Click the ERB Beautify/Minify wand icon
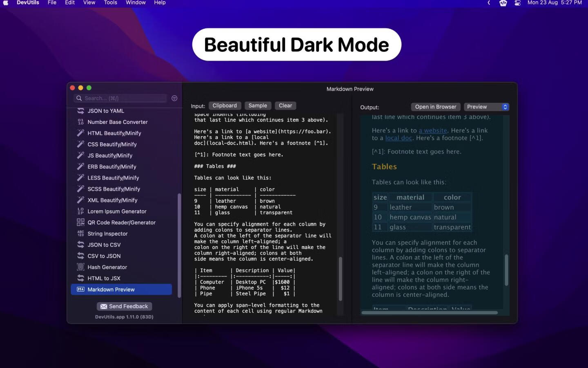The height and width of the screenshot is (368, 588). pyautogui.click(x=80, y=166)
